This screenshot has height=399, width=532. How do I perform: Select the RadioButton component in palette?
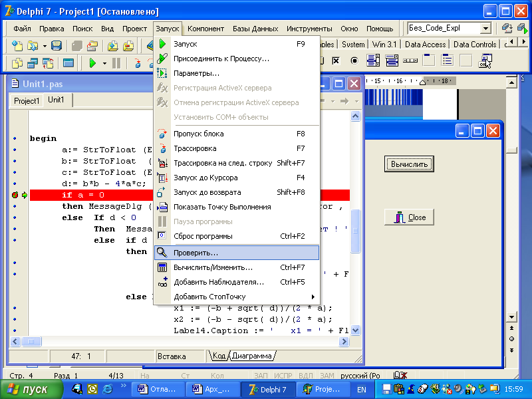[x=354, y=61]
